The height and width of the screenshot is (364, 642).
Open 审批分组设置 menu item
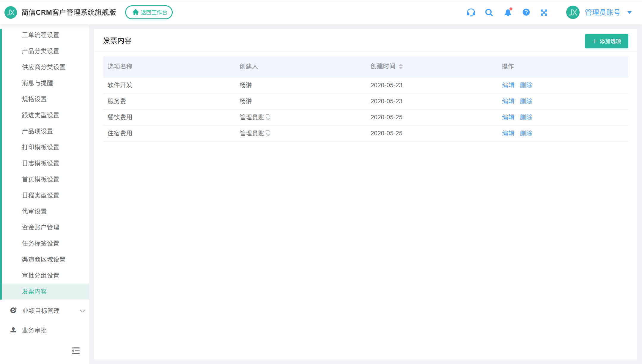[x=45, y=276]
